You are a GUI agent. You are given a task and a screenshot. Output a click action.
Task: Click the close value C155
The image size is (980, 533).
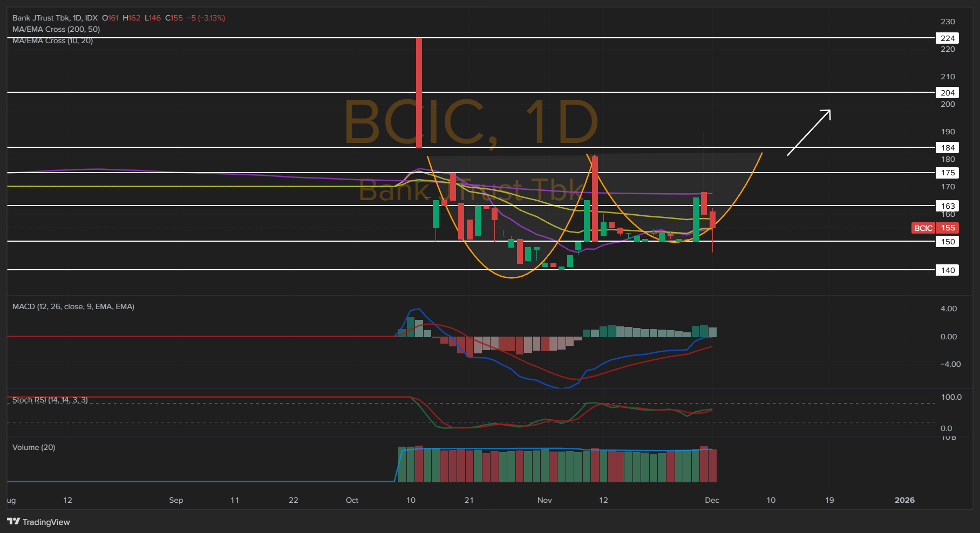(x=174, y=18)
